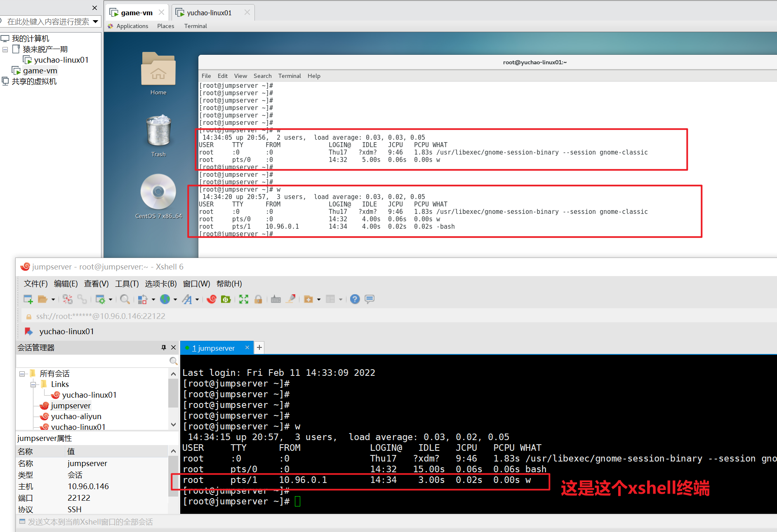
Task: Click the blue help question mark icon
Action: pyautogui.click(x=355, y=299)
